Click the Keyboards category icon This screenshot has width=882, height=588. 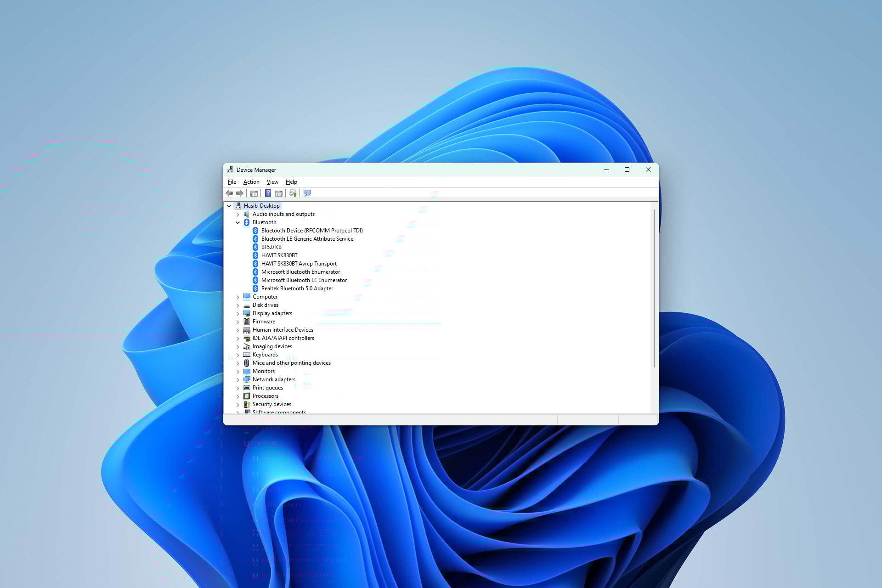(x=247, y=355)
